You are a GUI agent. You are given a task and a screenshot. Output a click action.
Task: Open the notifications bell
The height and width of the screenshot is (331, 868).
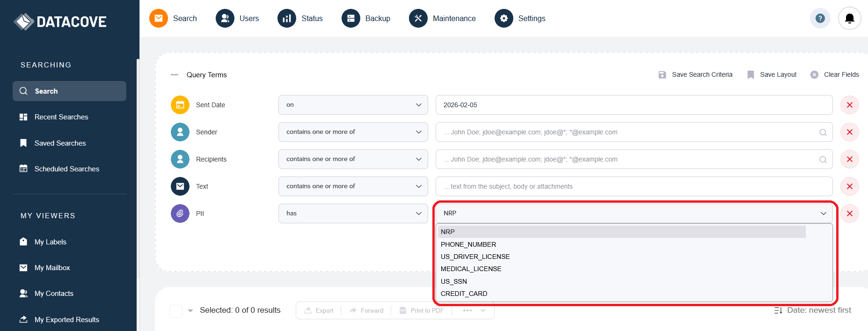coord(850,18)
